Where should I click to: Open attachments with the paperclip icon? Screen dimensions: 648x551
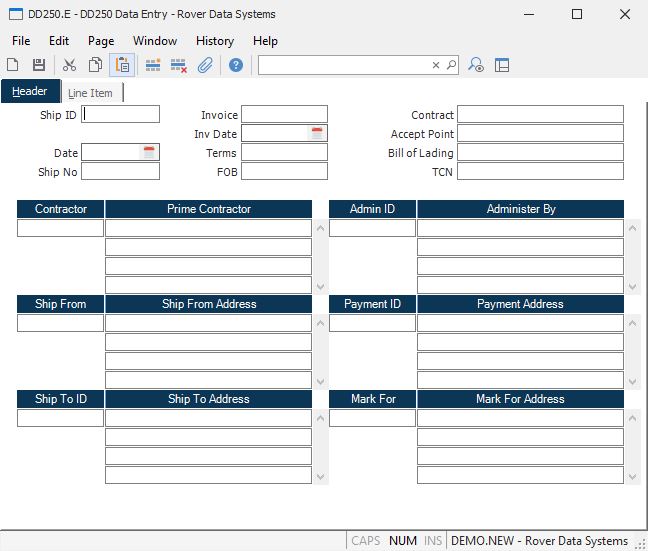pyautogui.click(x=205, y=65)
